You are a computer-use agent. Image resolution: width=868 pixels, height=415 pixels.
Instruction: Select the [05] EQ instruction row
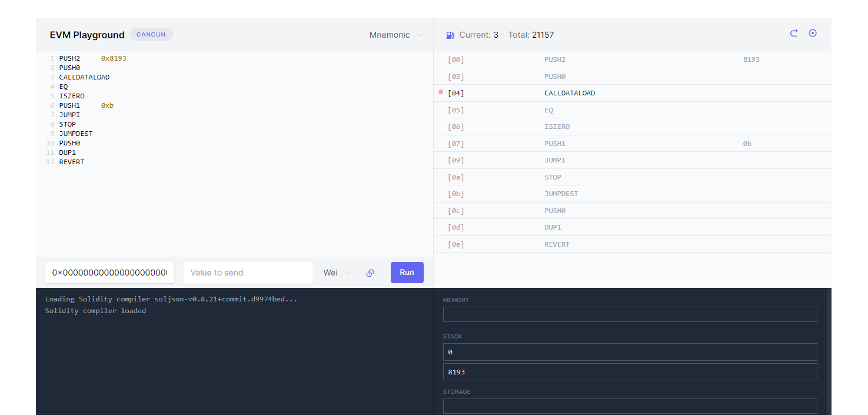click(x=632, y=110)
